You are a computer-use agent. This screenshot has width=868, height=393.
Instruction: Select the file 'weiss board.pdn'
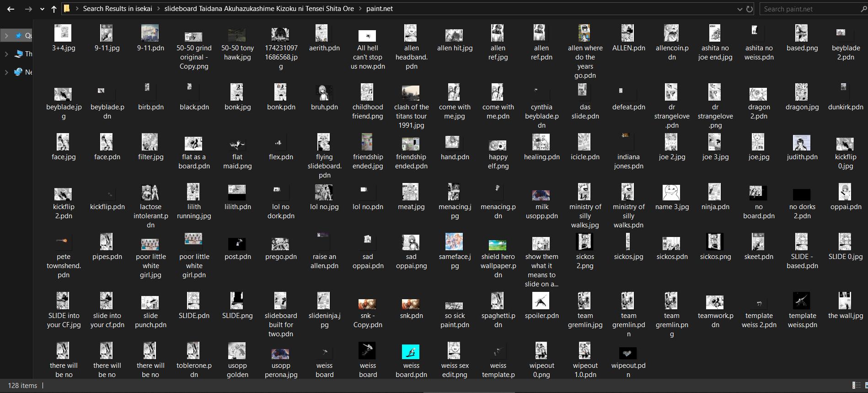411,361
